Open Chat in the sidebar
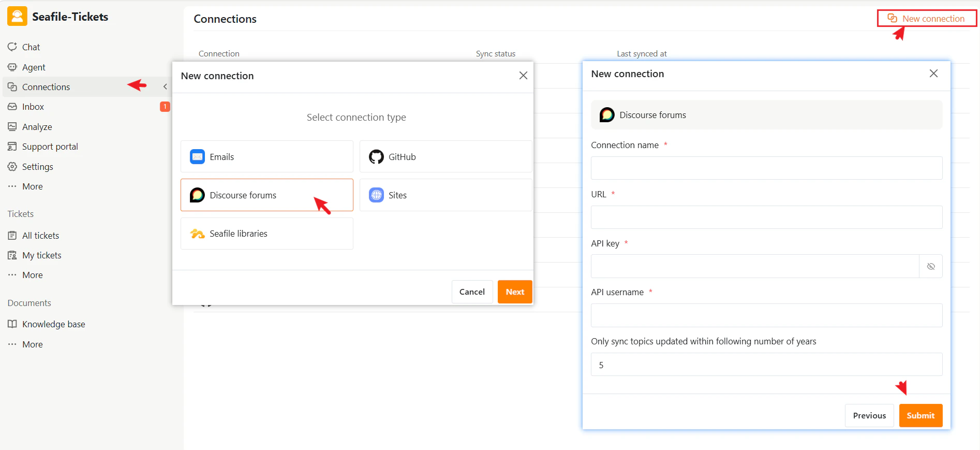980x450 pixels. click(x=31, y=47)
